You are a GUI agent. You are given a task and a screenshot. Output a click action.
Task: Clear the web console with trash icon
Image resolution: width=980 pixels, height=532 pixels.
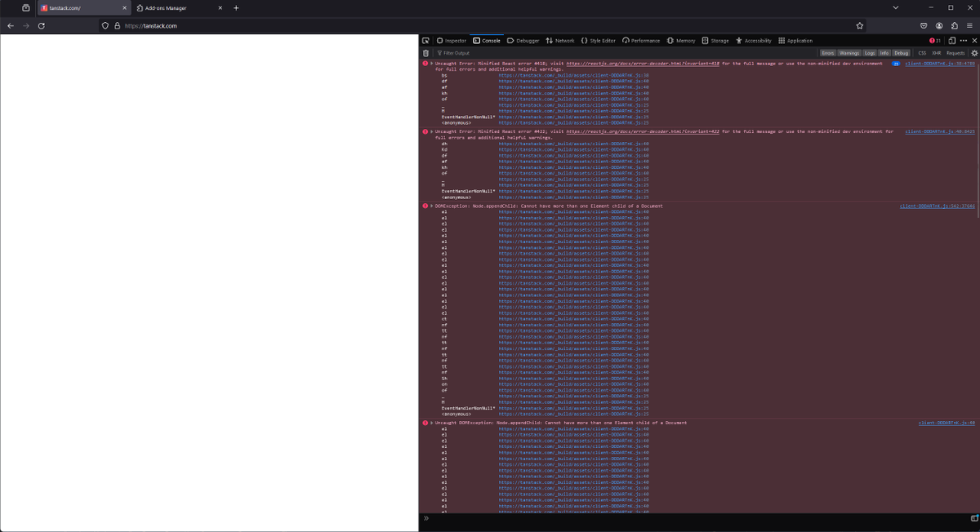tap(425, 53)
